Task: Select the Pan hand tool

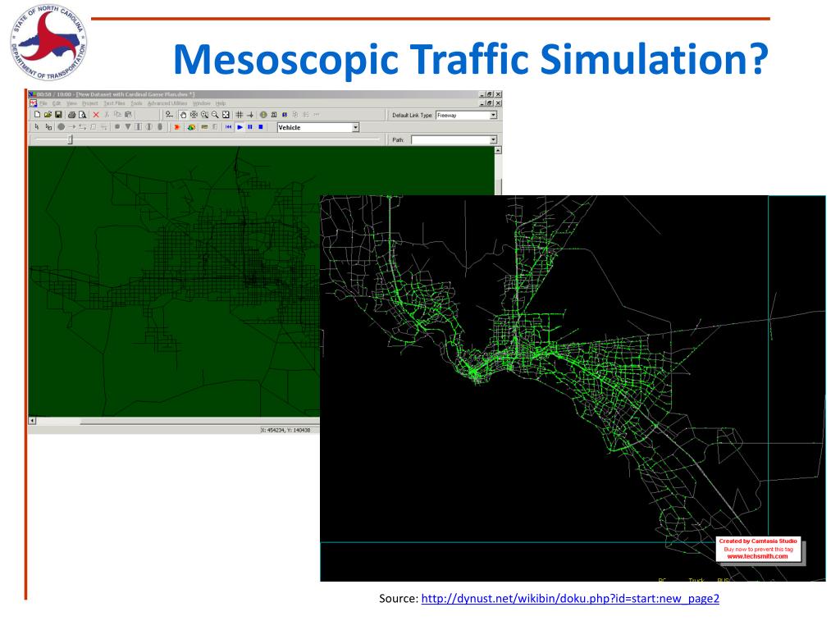Action: [183, 115]
